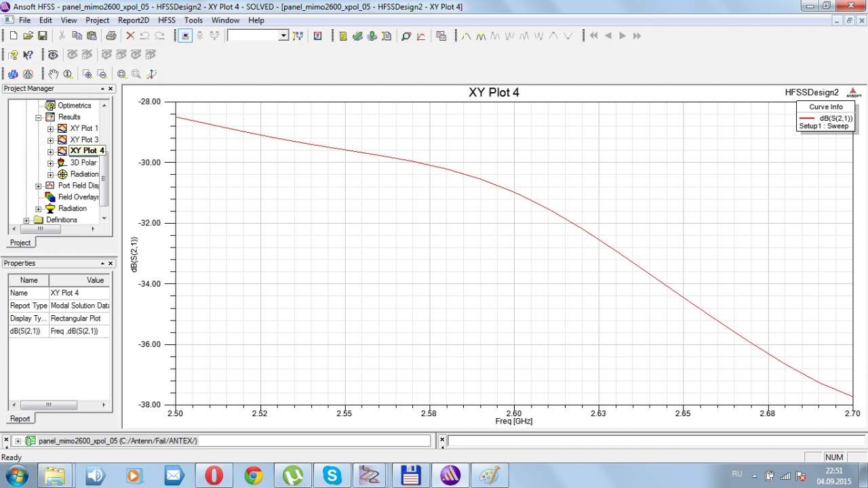Click the Modal Solution Data cell
Screen dimensions: 868x488
point(79,306)
